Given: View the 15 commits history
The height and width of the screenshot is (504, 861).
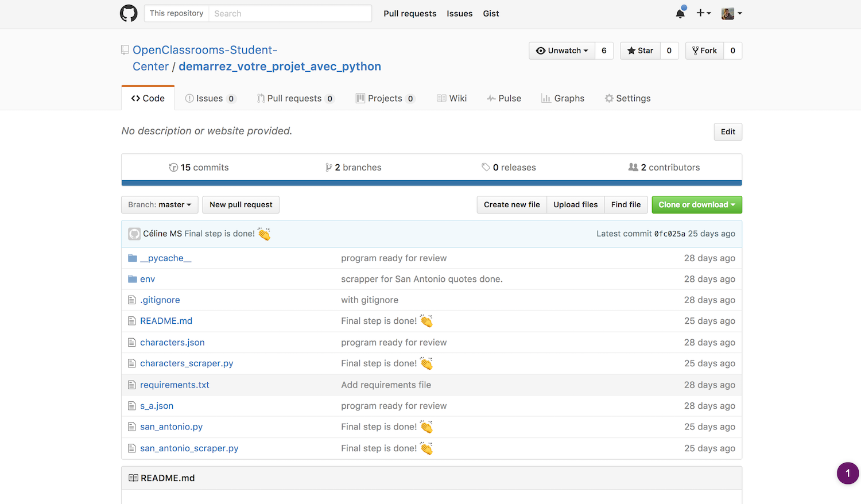Looking at the screenshot, I should click(x=199, y=168).
